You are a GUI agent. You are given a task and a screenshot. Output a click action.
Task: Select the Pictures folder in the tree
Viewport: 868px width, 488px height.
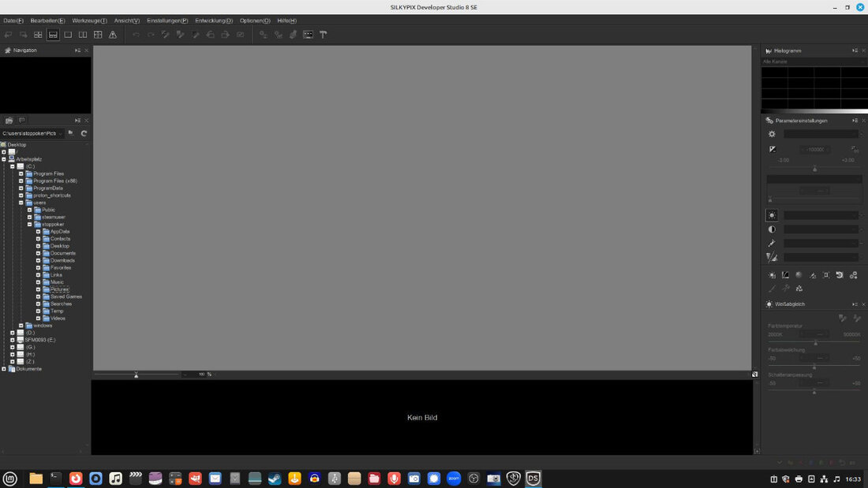coord(60,289)
